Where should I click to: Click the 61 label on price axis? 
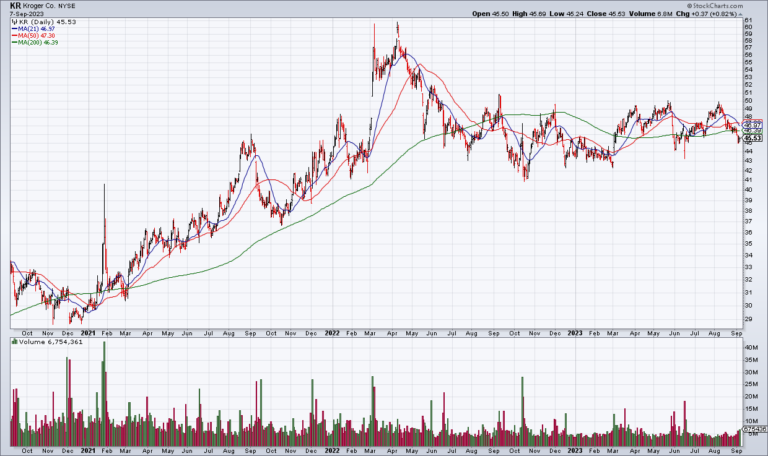(745, 19)
